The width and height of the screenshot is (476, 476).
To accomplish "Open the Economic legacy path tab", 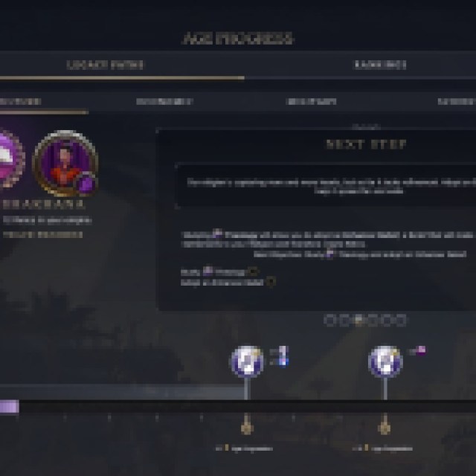I will tap(164, 101).
